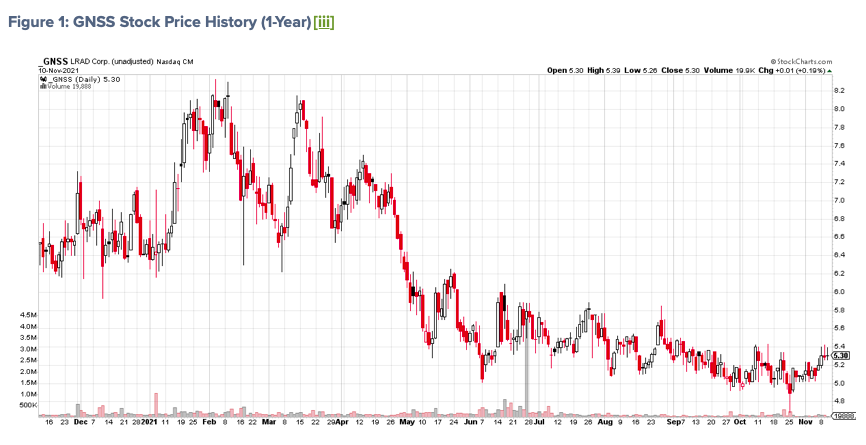Select the Figure 1 GNSS Stock Price History title
Image resolution: width=866 pixels, height=445 pixels.
click(160, 23)
